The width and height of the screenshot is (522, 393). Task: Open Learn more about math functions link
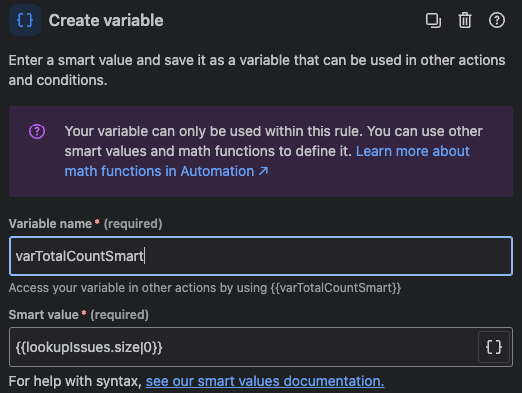tap(267, 161)
